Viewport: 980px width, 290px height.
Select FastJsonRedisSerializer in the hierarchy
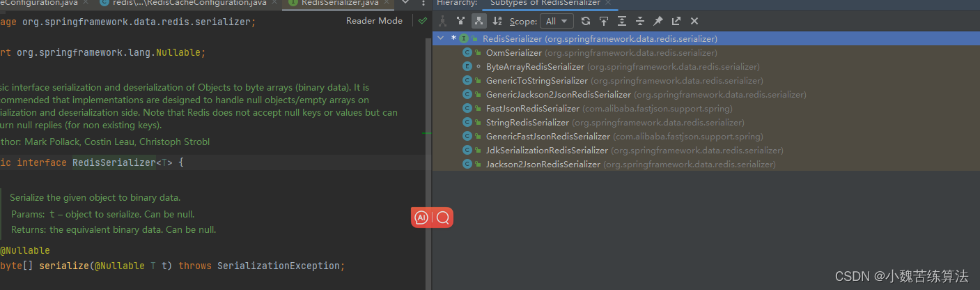(706, 109)
